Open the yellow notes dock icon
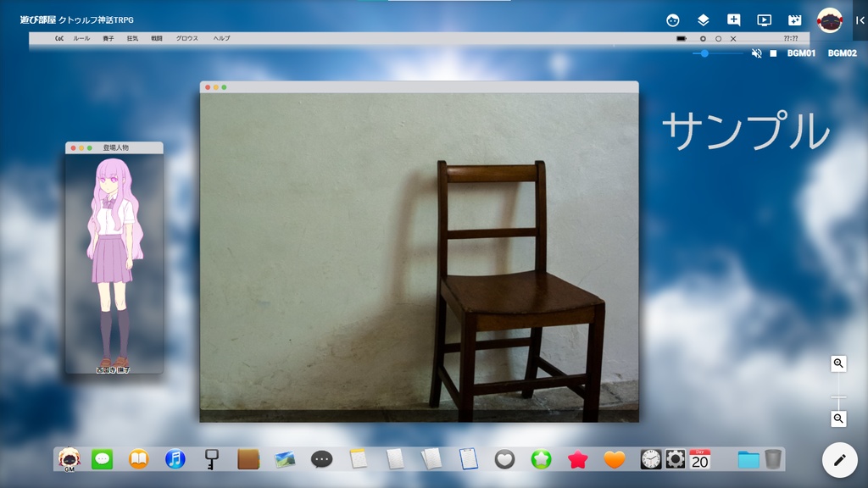This screenshot has height=488, width=868. (x=359, y=459)
